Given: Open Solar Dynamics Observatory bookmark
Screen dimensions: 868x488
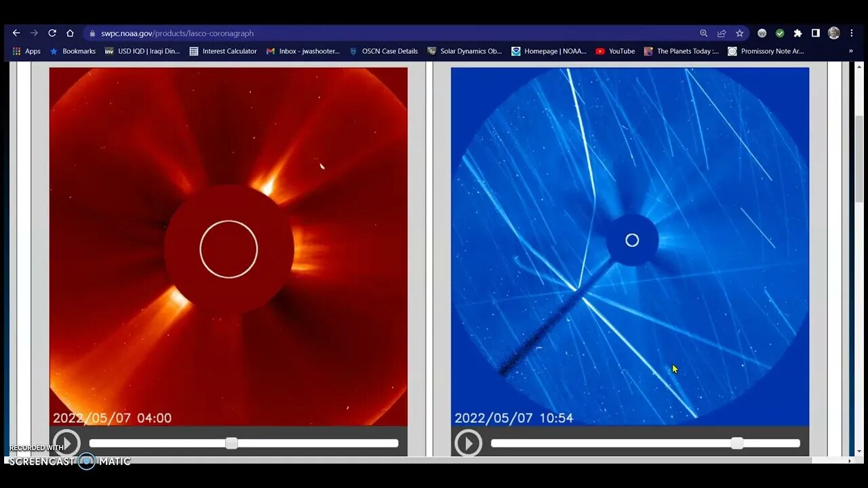Looking at the screenshot, I should (465, 51).
